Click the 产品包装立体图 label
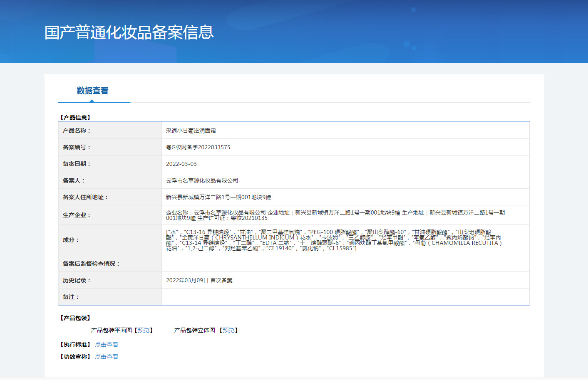Image resolution: width=588 pixels, height=380 pixels. point(195,330)
